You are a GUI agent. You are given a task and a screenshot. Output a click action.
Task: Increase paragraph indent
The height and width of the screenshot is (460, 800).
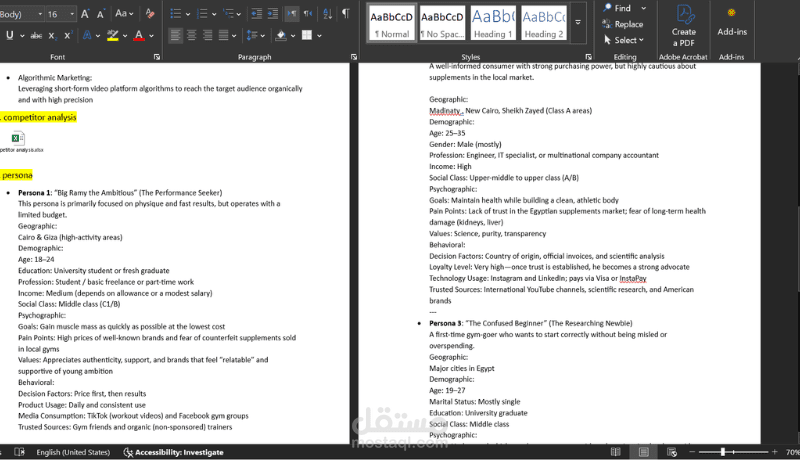tap(273, 14)
